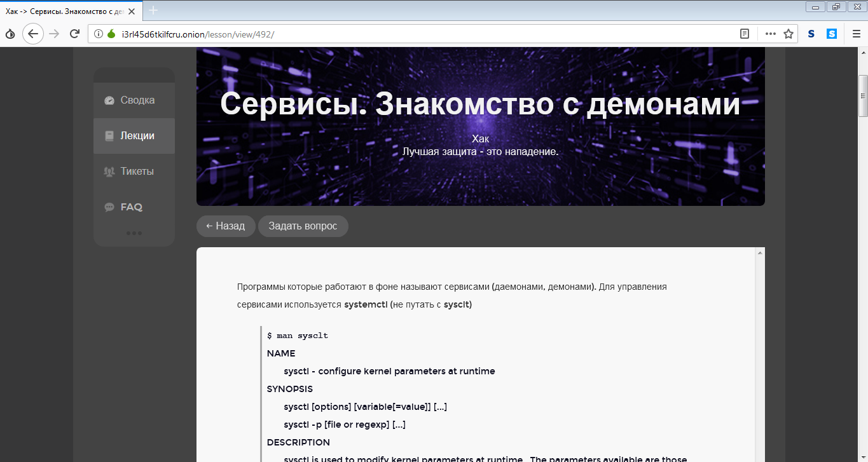Click the Задать вопрос button
868x462 pixels.
coord(303,226)
